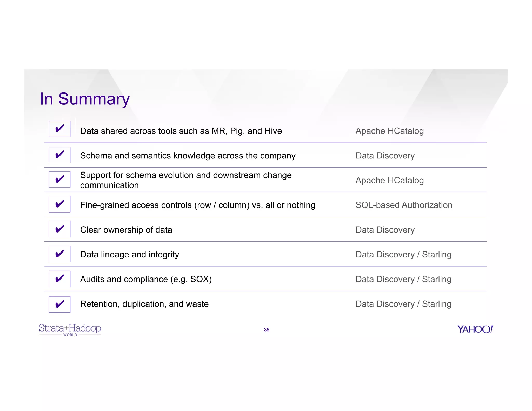Screen dimensions: 532x411
Task: Click Data Discovery in the schema and semantics row
Action: pyautogui.click(x=385, y=156)
